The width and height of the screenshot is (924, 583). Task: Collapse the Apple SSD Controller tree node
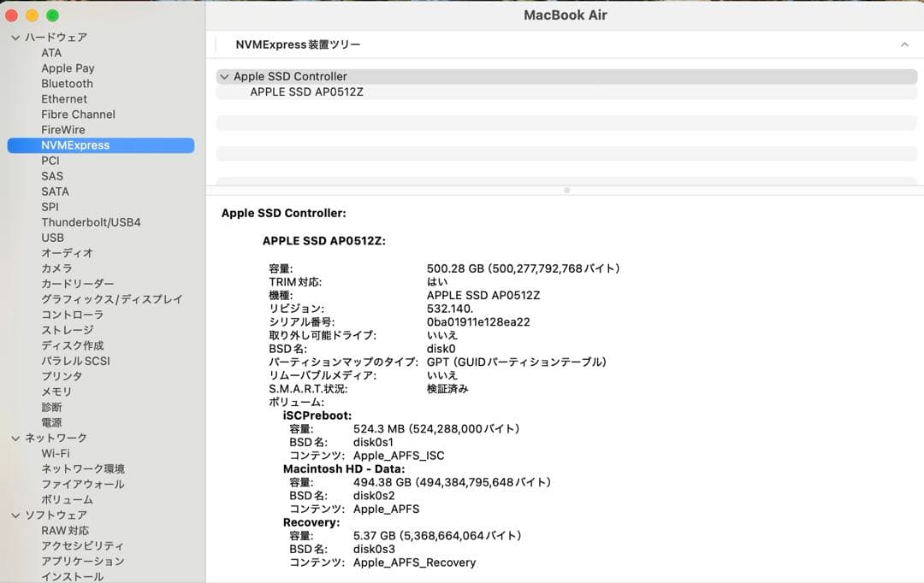click(x=225, y=76)
